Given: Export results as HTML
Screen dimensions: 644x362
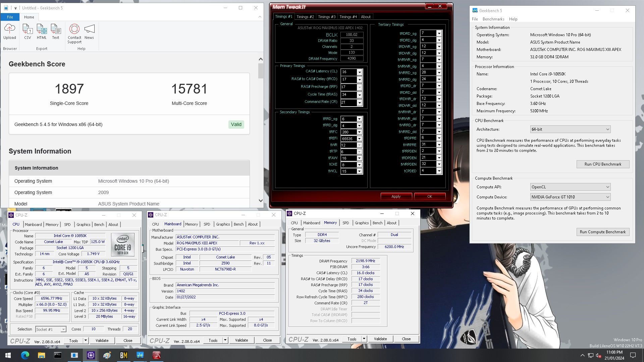Looking at the screenshot, I should (42, 32).
